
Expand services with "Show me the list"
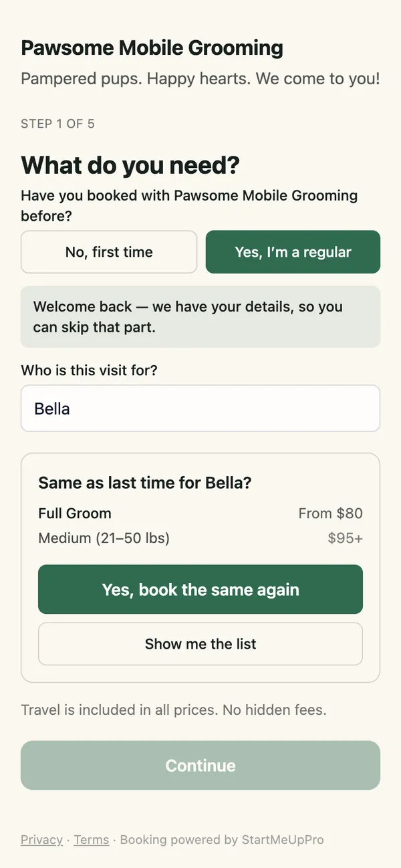(x=200, y=644)
